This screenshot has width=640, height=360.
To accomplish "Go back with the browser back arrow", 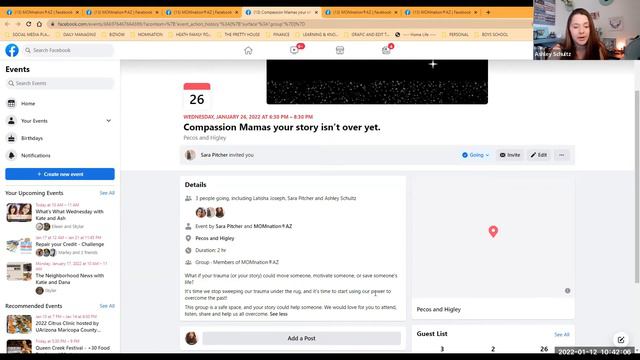I will [x=7, y=24].
